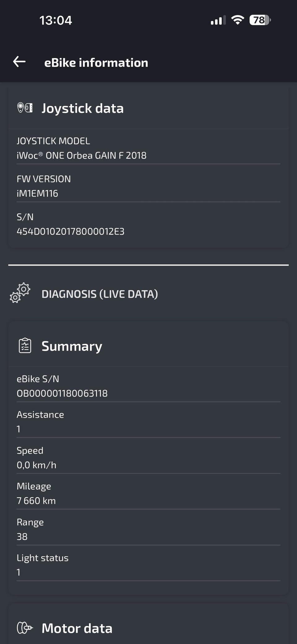Tap the FW version iM1EM116 row
This screenshot has width=297, height=644.
pyautogui.click(x=148, y=186)
